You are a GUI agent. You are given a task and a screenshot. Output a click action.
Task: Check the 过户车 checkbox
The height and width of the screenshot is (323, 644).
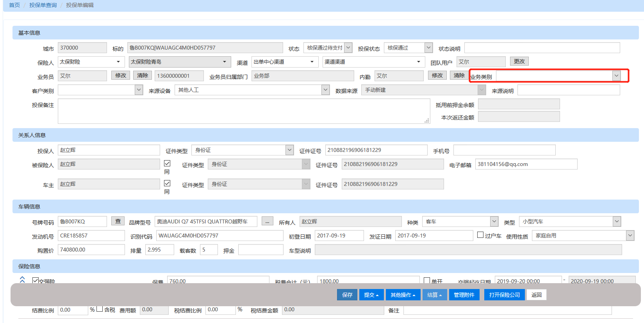[480, 235]
